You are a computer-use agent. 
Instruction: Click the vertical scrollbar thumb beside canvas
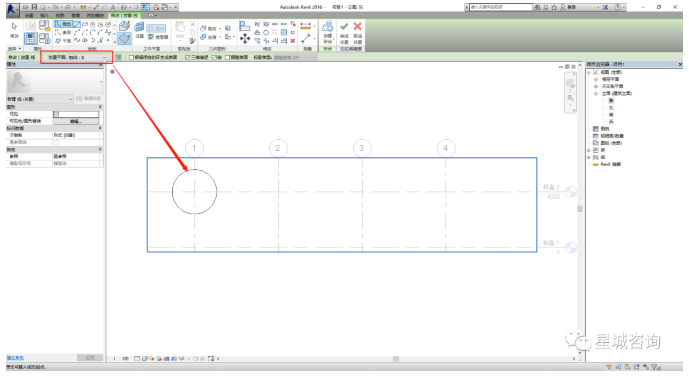pos(580,209)
